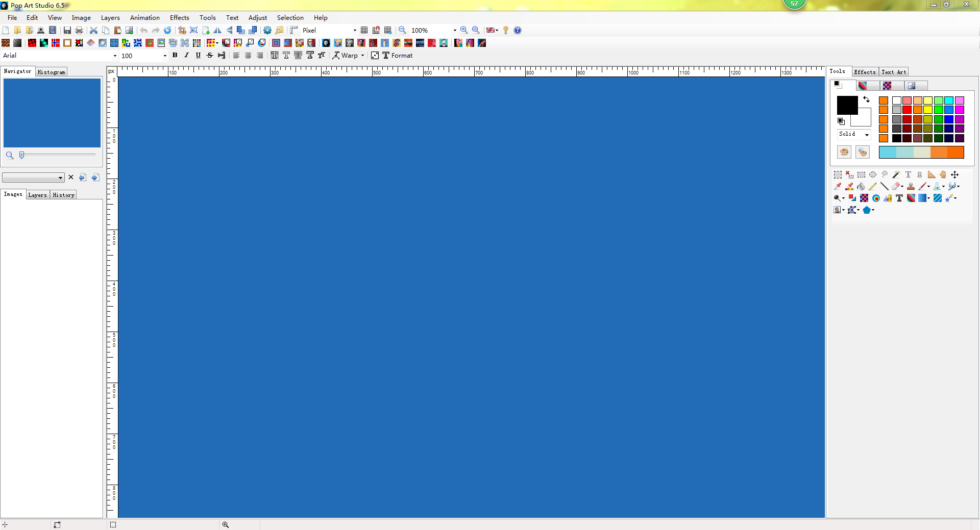Expand the Eraser tool options arrow
The width and height of the screenshot is (980, 530).
tap(902, 186)
